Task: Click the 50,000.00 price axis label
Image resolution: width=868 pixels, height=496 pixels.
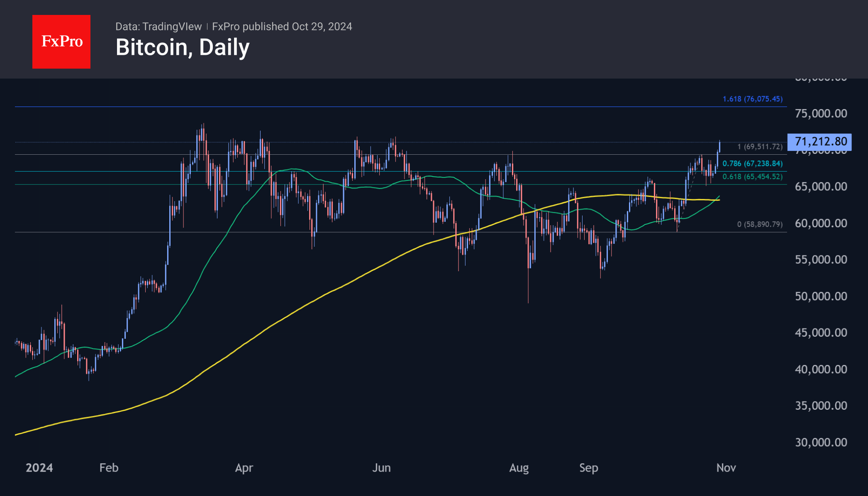Action: click(821, 296)
